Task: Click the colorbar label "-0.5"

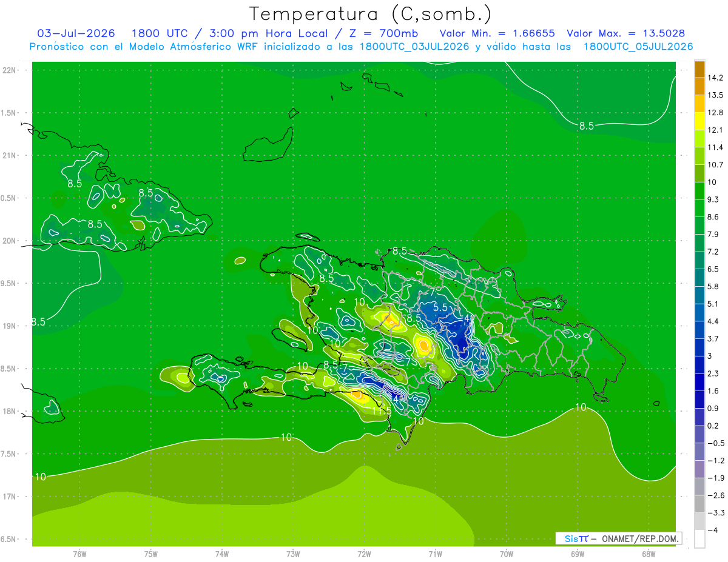Action: click(x=715, y=443)
